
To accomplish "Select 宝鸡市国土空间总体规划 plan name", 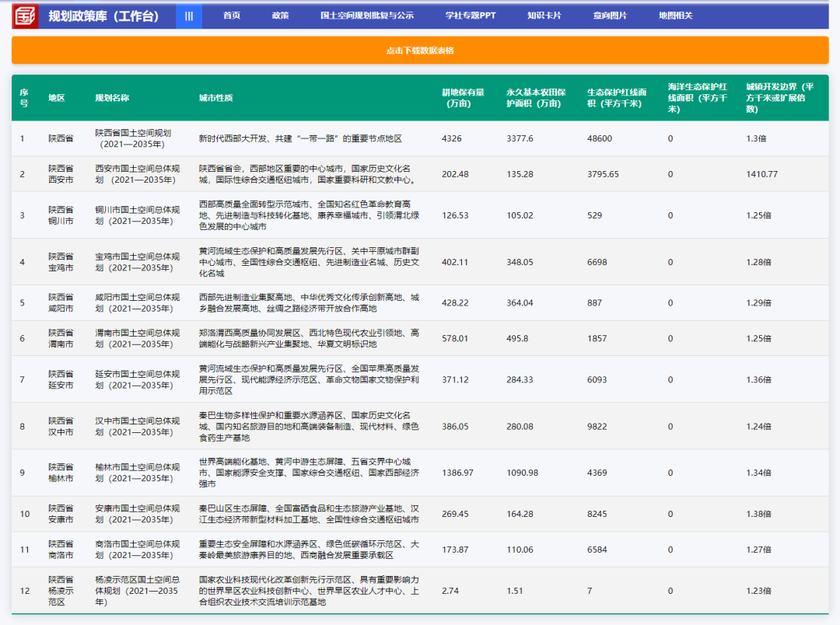I will click(x=137, y=262).
